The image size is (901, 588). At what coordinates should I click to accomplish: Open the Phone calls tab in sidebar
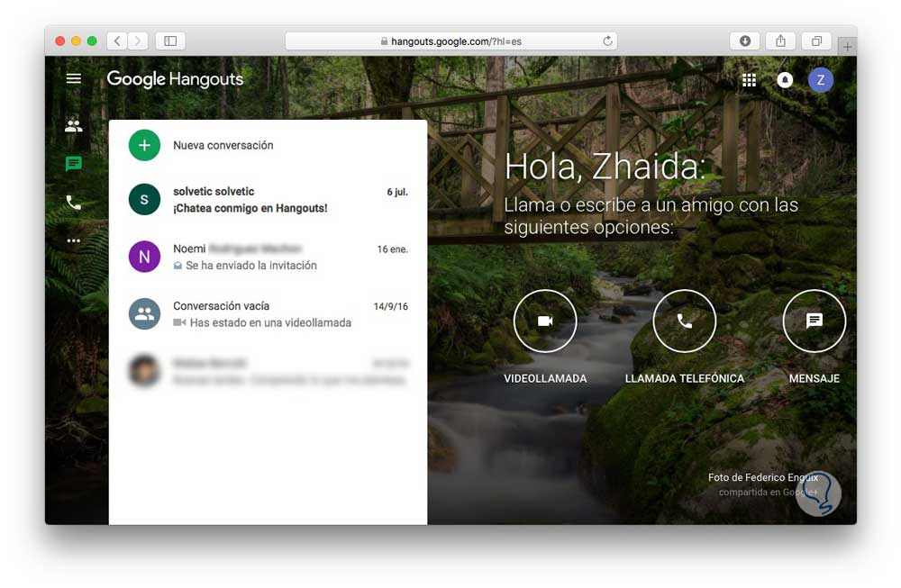click(74, 202)
